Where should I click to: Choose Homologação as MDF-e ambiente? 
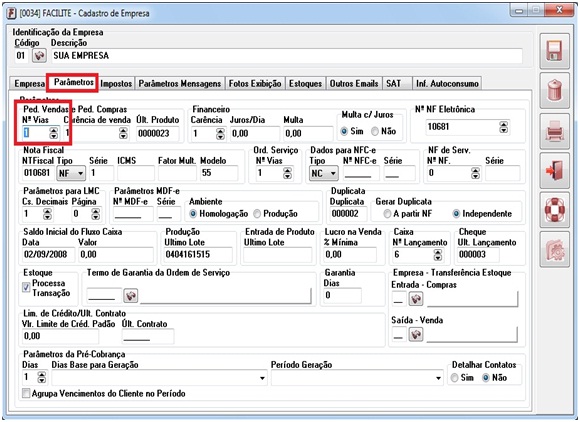[193, 214]
